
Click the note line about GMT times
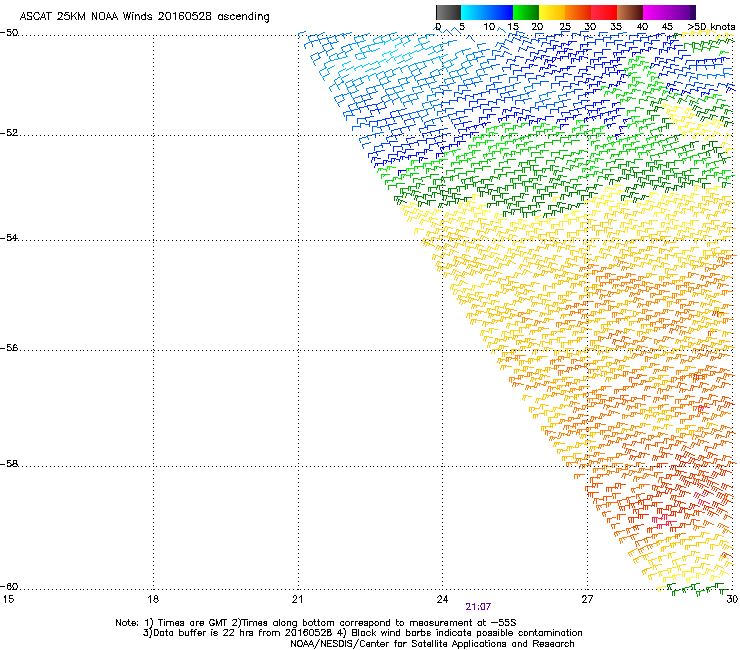316,623
